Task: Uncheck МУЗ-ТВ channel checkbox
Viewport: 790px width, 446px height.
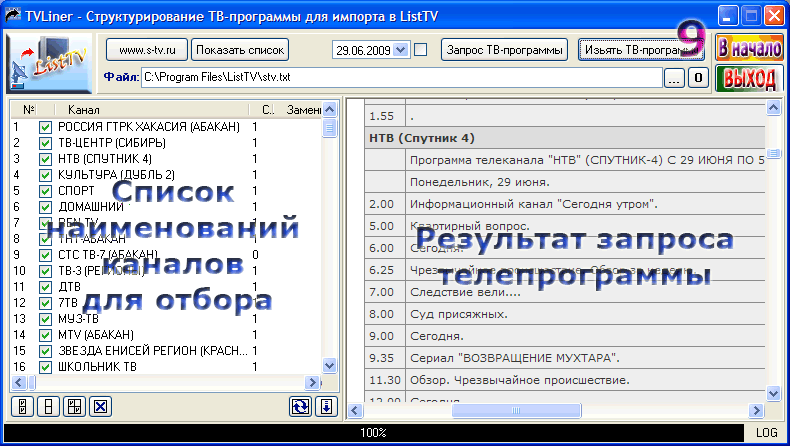Action: click(45, 319)
